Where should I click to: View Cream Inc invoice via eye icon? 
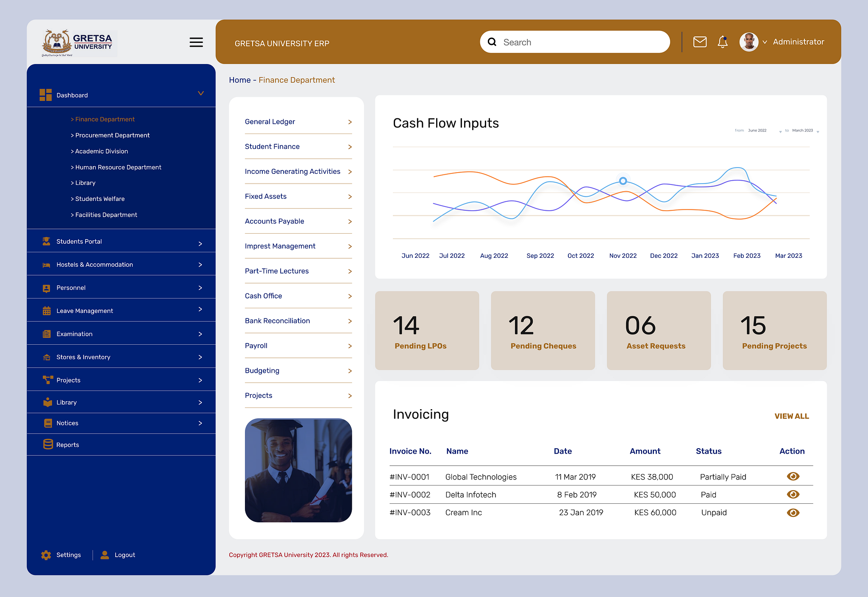[793, 512]
